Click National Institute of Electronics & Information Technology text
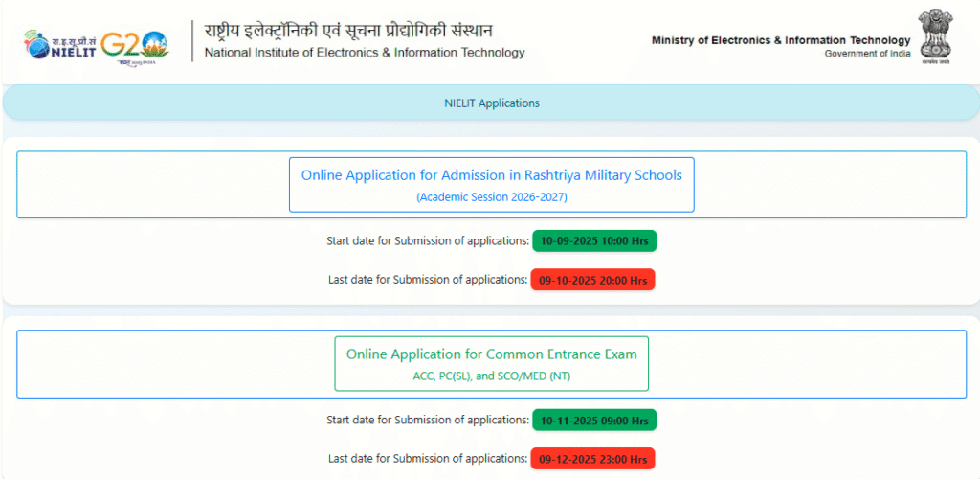 [x=365, y=53]
